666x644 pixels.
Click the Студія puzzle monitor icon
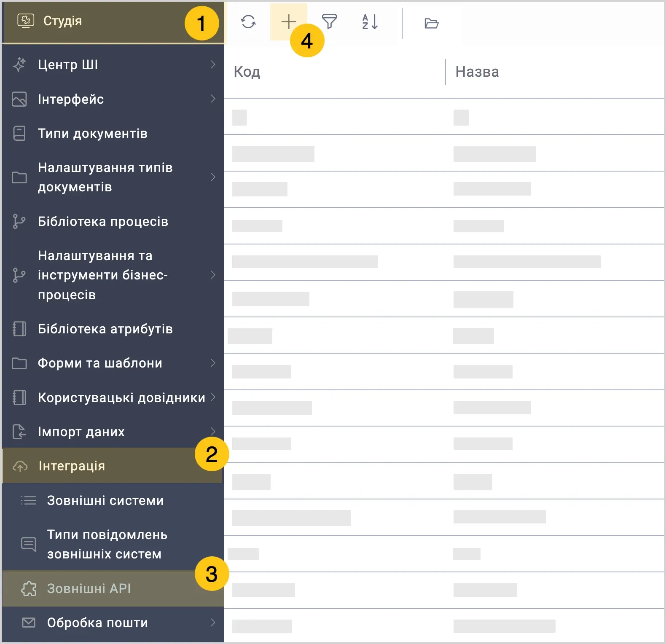(x=26, y=21)
